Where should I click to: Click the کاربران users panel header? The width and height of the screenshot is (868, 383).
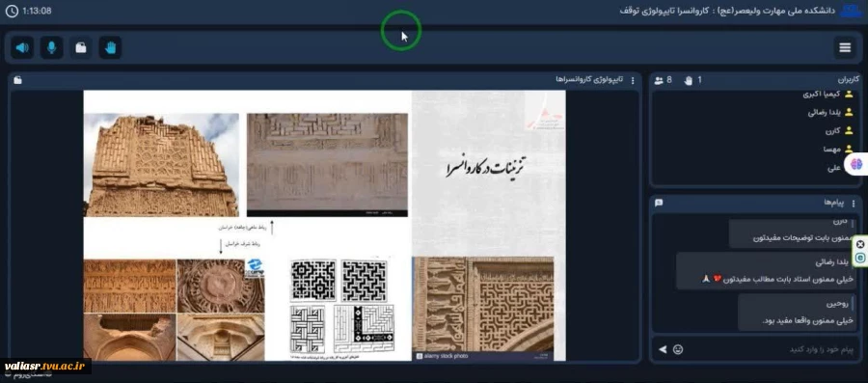[x=848, y=80]
